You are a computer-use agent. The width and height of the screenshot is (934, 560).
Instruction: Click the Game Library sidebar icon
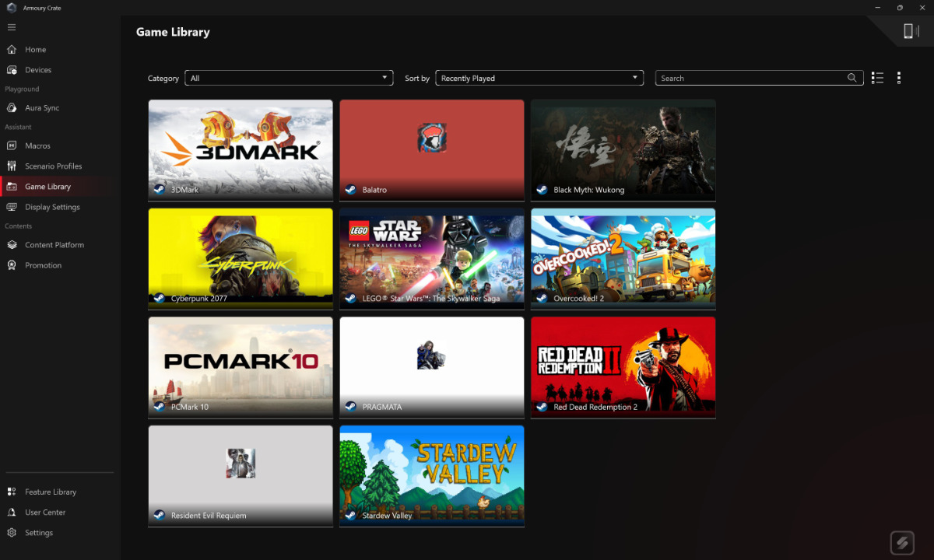click(12, 187)
